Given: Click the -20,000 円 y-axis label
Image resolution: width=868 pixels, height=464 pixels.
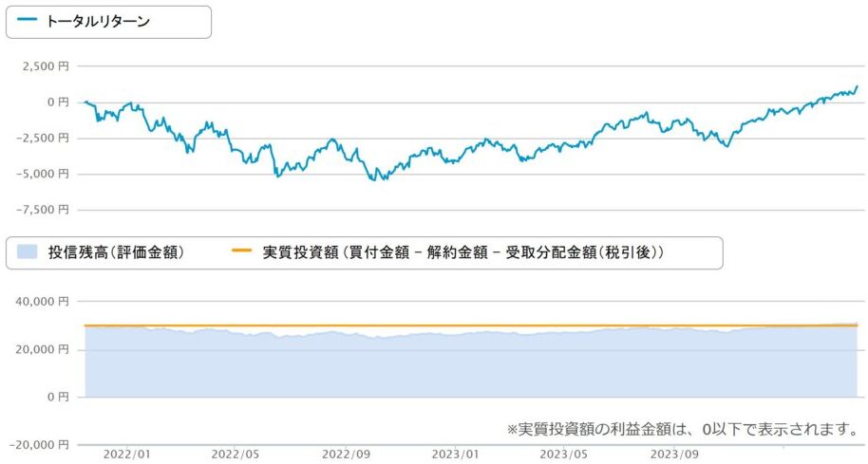Looking at the screenshot, I should tap(38, 444).
